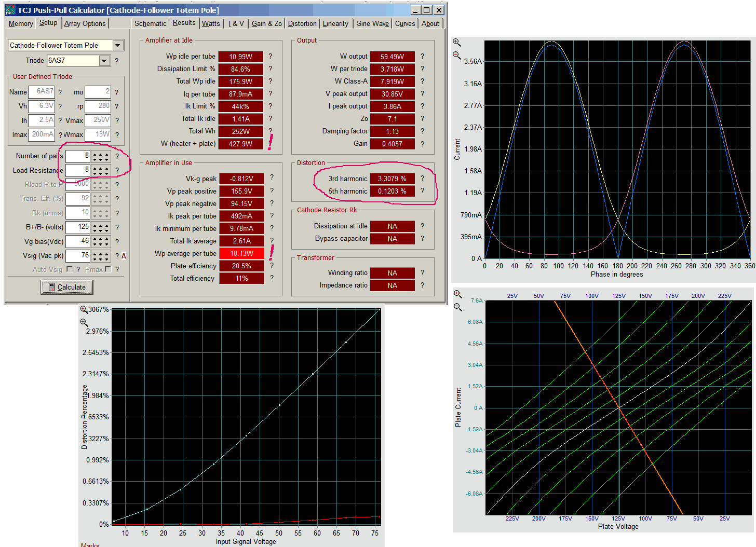Click the Number of pairs input field

(78, 156)
